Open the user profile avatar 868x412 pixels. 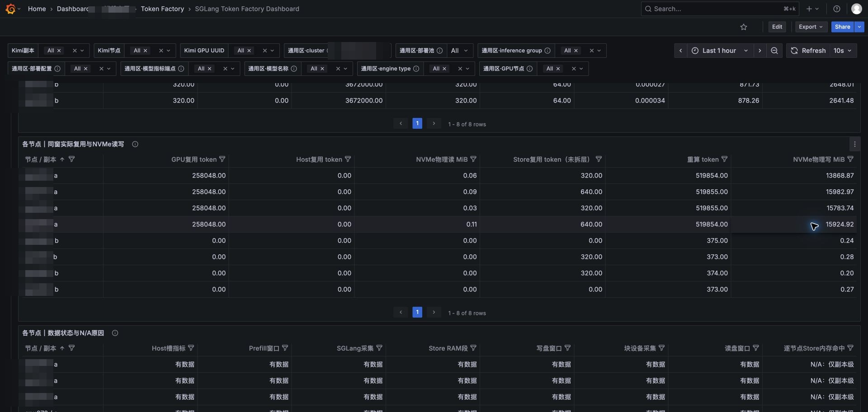856,9
